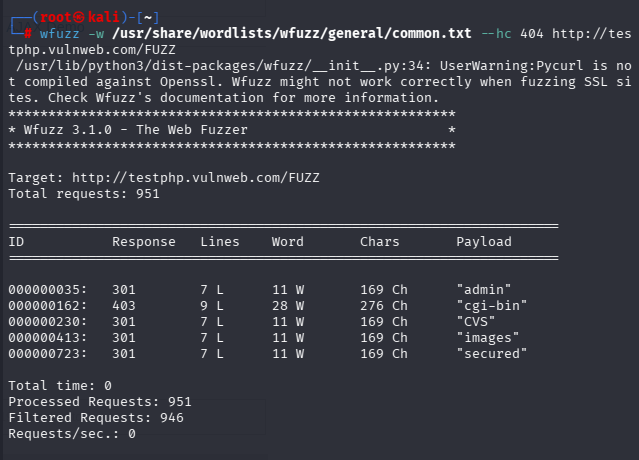The height and width of the screenshot is (460, 639).
Task: Click the ID '000000230:' in results
Action: coord(48,322)
